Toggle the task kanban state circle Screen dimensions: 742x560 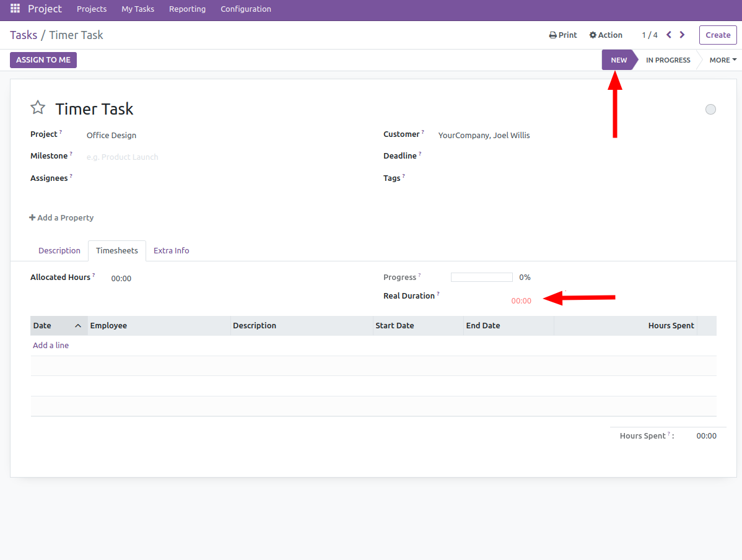(x=710, y=110)
